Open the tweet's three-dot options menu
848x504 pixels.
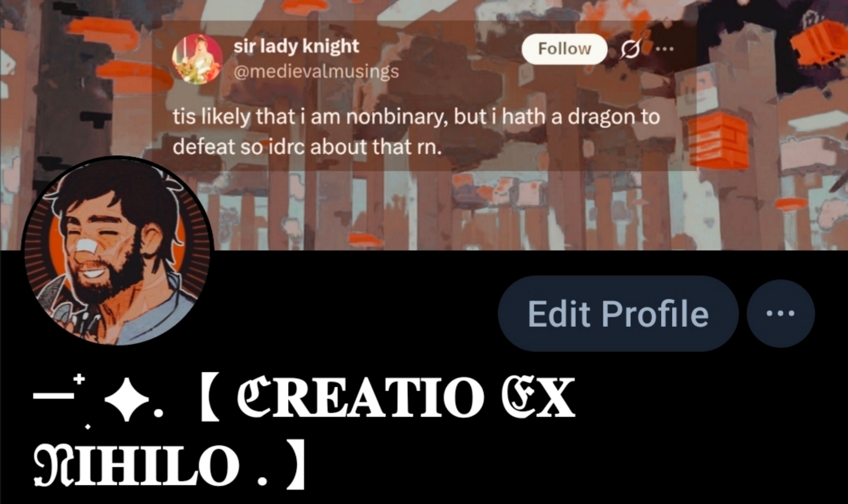coord(665,49)
